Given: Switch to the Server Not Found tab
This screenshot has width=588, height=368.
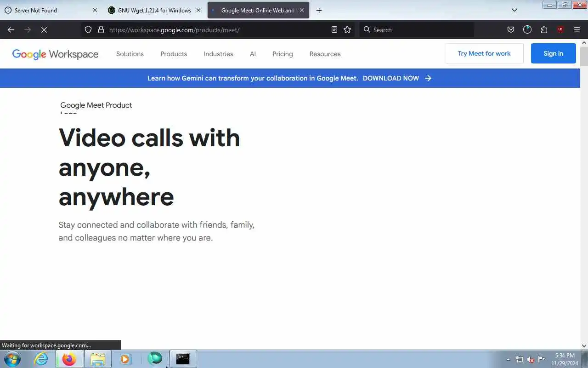Looking at the screenshot, I should pyautogui.click(x=51, y=10).
